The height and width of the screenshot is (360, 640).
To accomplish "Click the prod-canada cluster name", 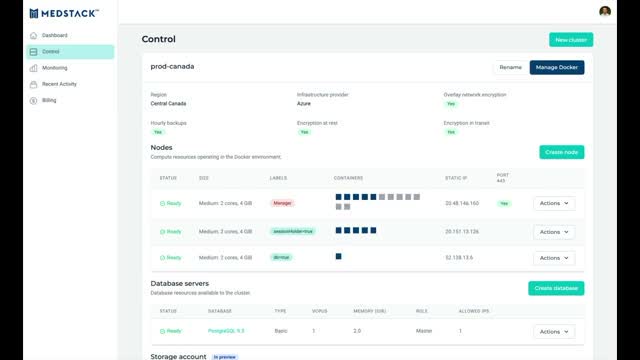I will click(x=172, y=67).
